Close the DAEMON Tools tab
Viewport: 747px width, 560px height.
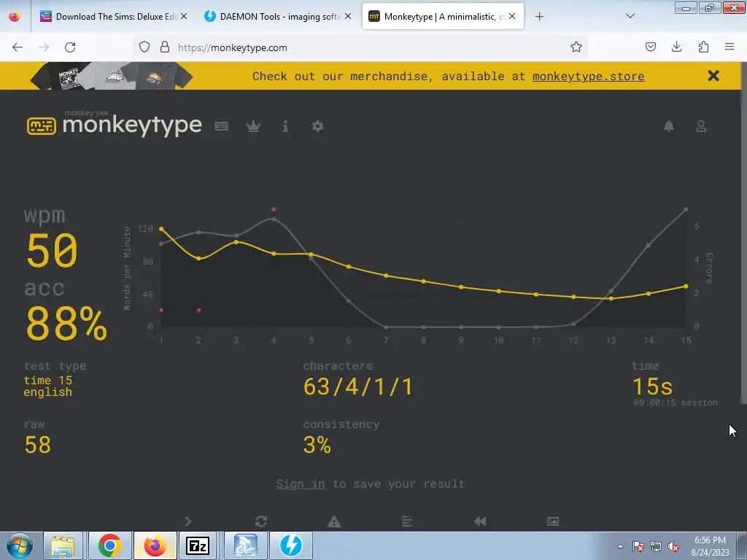tap(348, 16)
